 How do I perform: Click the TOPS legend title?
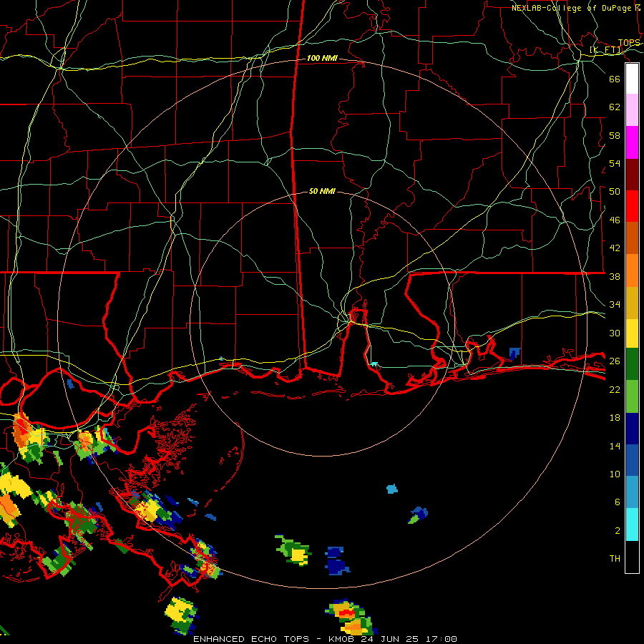coord(629,43)
